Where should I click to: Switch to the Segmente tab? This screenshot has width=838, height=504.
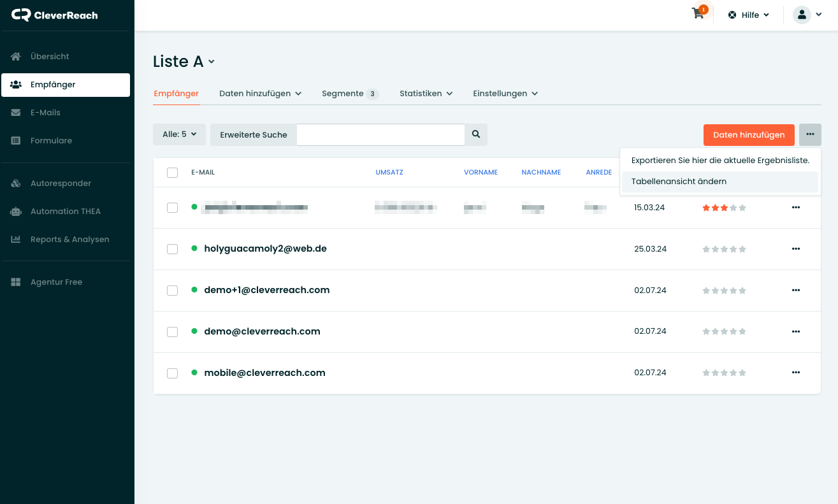[x=343, y=94]
